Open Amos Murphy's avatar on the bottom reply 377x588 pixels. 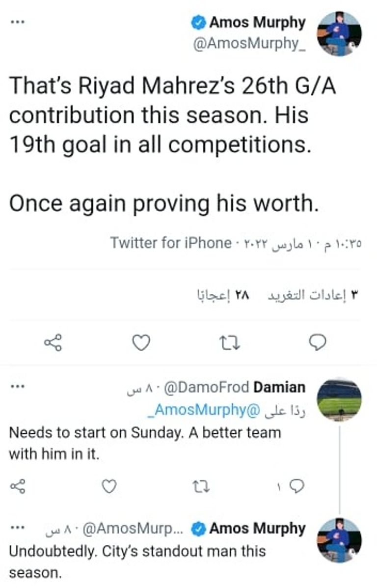pos(339,540)
